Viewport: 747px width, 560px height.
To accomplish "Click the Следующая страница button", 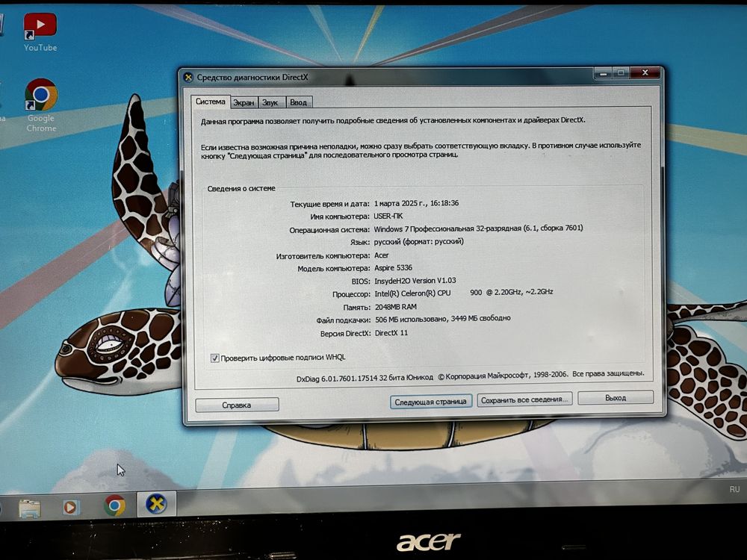I will [x=431, y=402].
